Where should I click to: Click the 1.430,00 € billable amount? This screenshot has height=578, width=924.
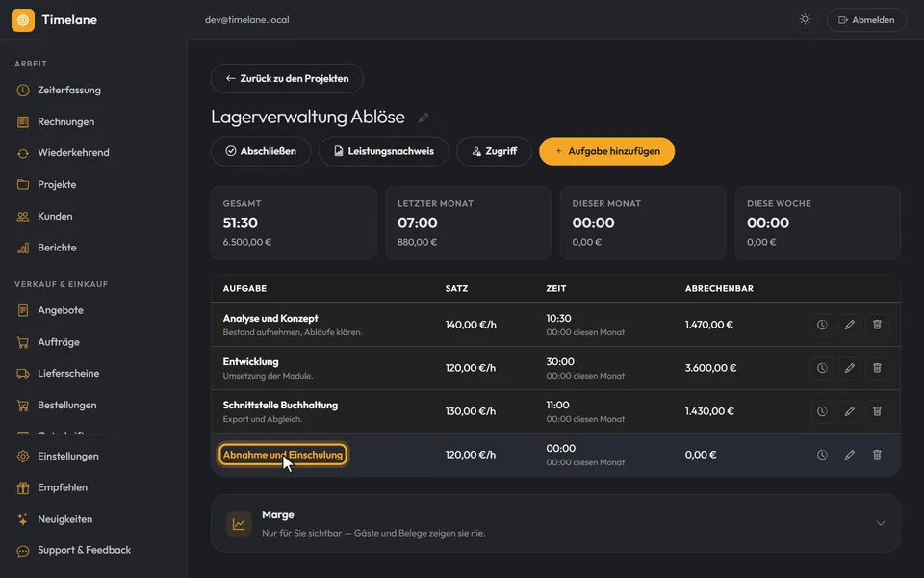(709, 411)
